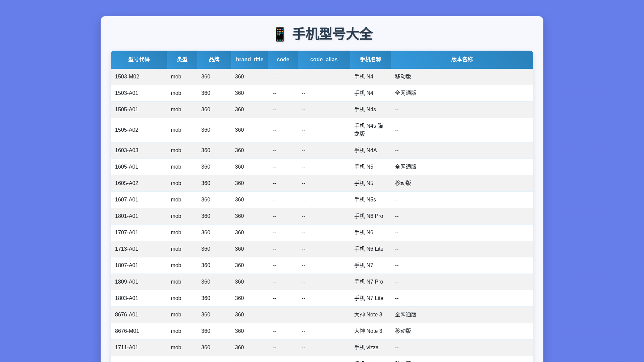Click 手机 N4 in the 1503-A01 row

click(x=364, y=93)
